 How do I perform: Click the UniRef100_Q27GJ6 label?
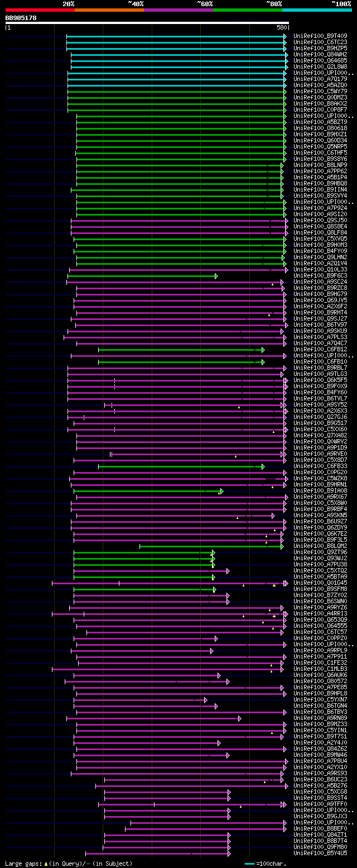click(320, 417)
